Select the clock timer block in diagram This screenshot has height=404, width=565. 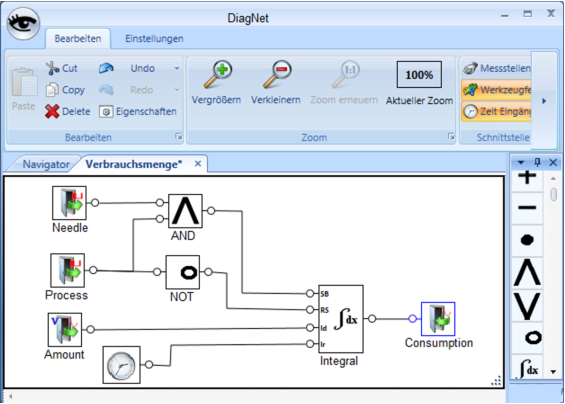(x=121, y=365)
